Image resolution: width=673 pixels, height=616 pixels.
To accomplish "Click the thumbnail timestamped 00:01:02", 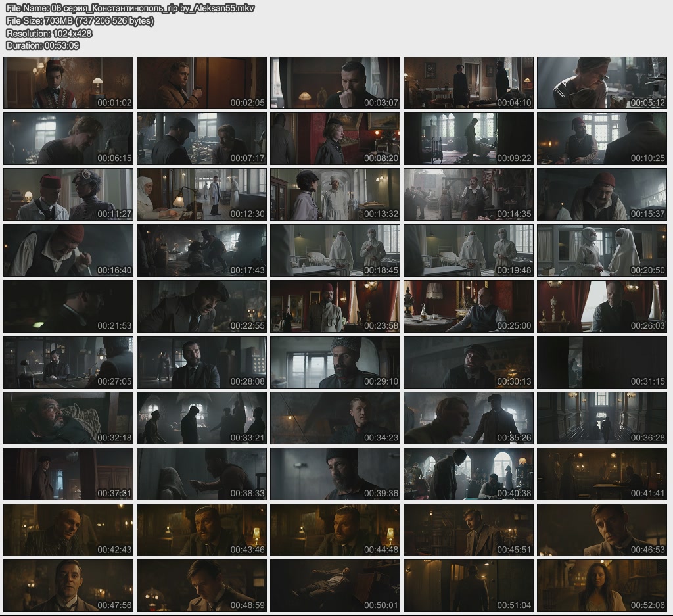I will coord(68,83).
